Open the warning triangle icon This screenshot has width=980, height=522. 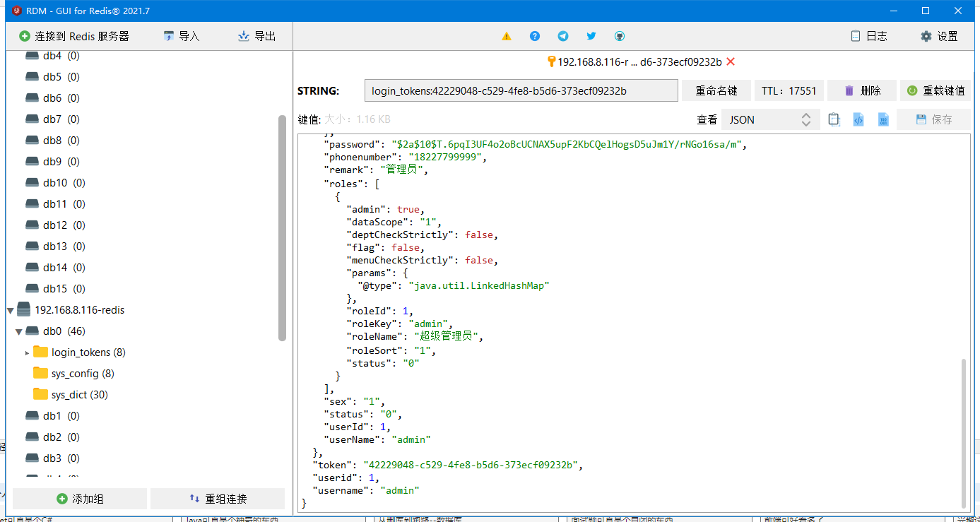[507, 36]
